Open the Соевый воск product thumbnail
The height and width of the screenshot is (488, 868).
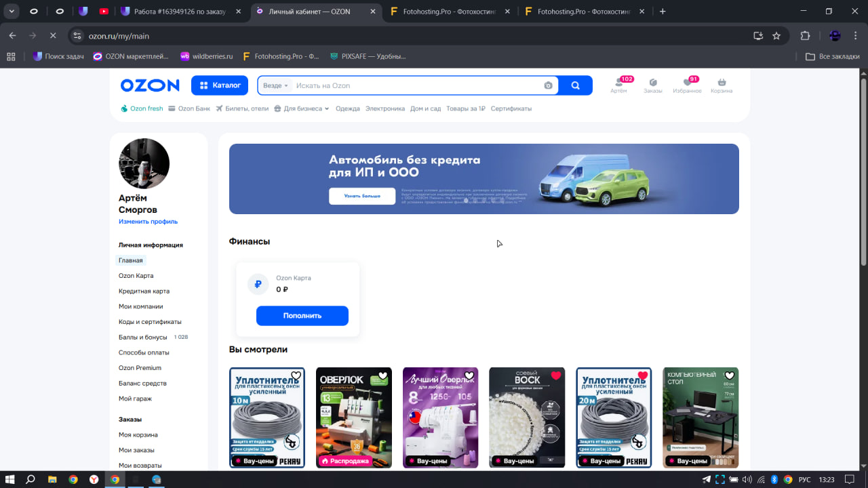pyautogui.click(x=527, y=418)
